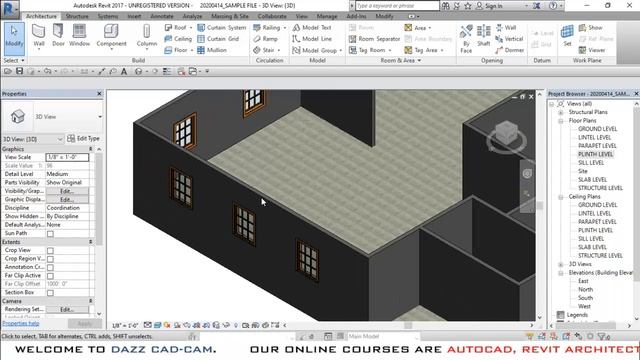Click the Edit Type button
The height and width of the screenshot is (360, 640).
click(83, 139)
